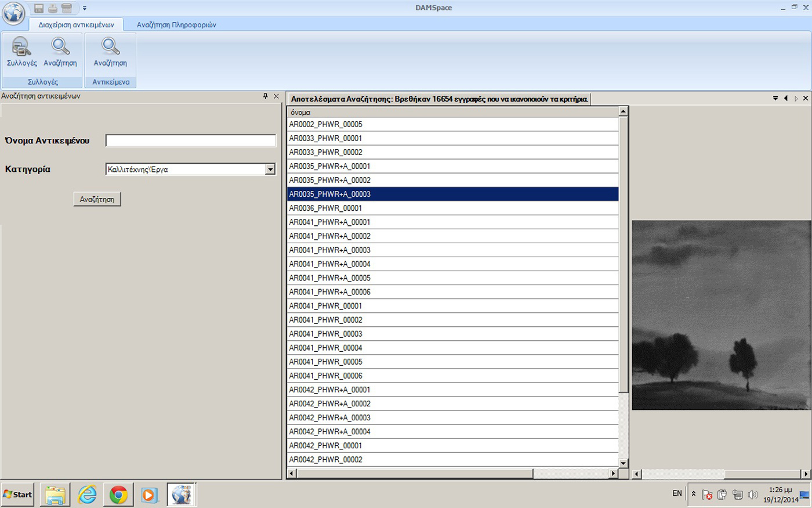812x508 pixels.
Task: Click the volume speaker tray icon
Action: [753, 495]
